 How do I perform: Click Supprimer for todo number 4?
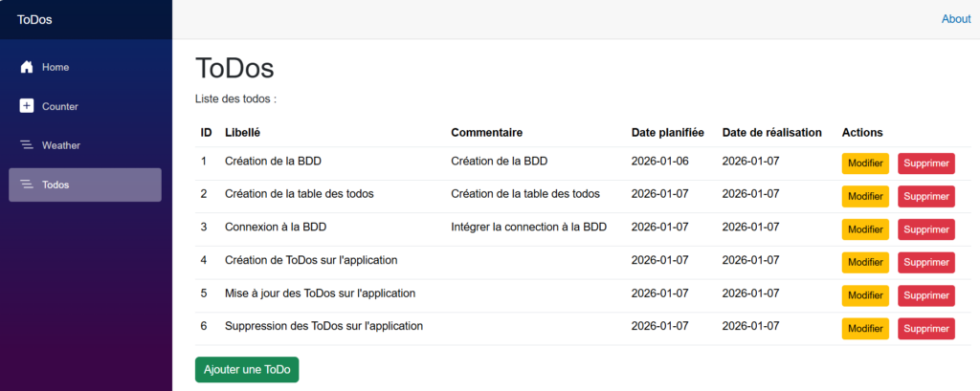[x=925, y=262]
